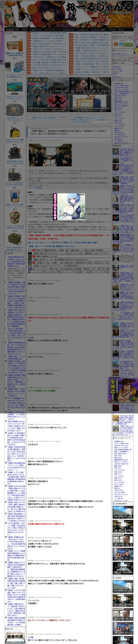Click the さわって揺らしてね anime ad banner
Image resolution: width=138 pixels, height=644 pixels.
pyautogui.click(x=69, y=207)
